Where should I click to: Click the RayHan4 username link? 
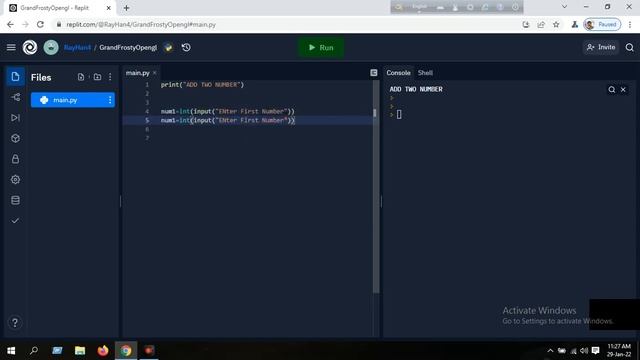coord(77,47)
